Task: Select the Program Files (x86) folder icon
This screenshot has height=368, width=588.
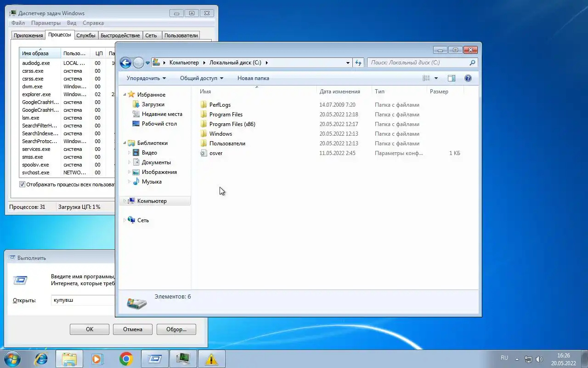Action: pos(204,124)
